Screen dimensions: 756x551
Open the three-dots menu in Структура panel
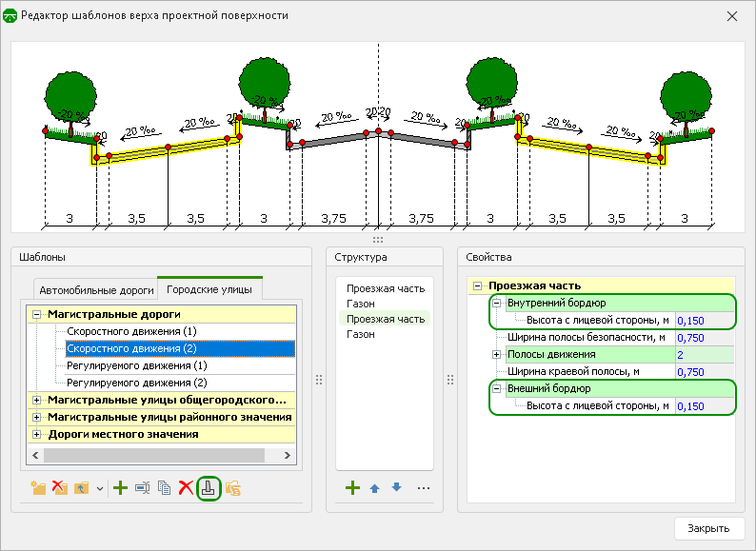(424, 488)
